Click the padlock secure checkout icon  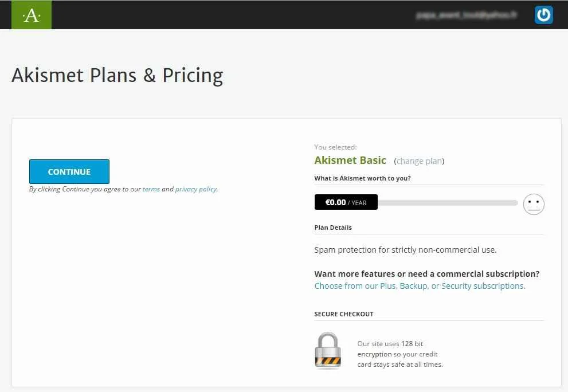point(328,350)
